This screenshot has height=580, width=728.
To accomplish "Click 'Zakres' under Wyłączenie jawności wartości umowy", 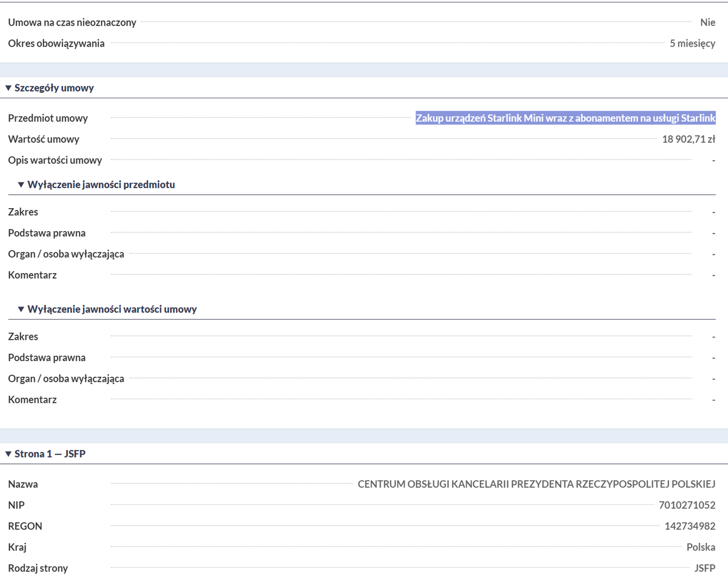I will tap(23, 336).
